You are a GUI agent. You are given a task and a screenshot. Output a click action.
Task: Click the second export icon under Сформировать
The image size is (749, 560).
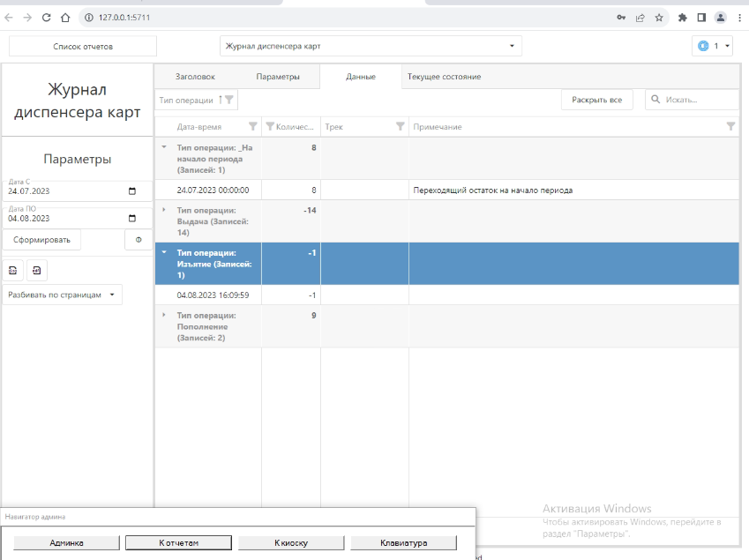[x=37, y=271]
